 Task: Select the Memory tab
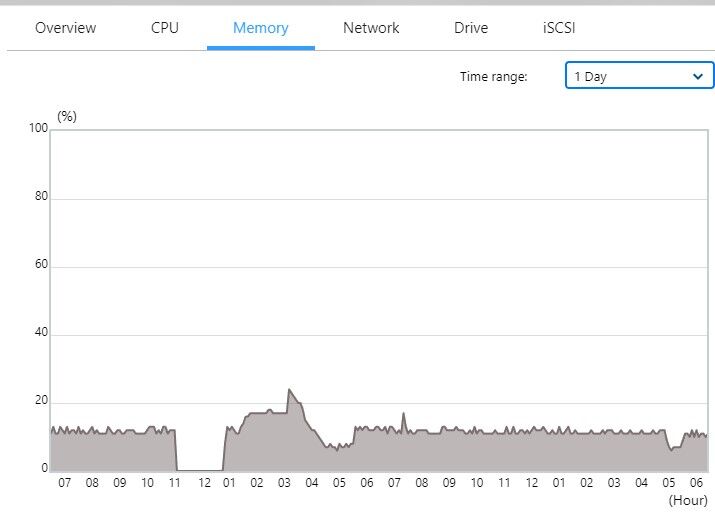click(x=260, y=28)
